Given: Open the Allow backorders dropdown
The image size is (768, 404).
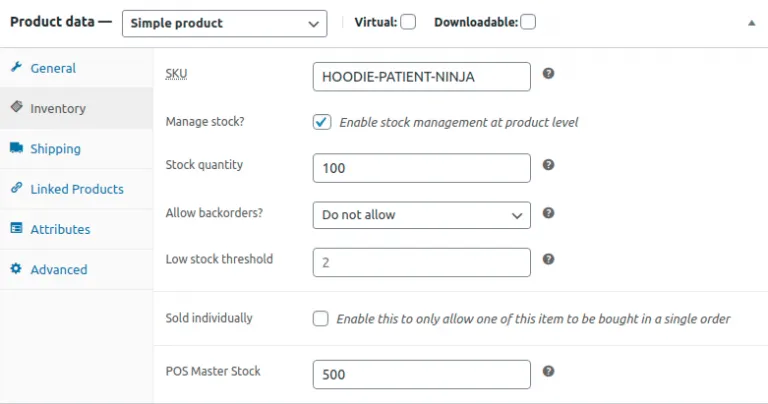Looking at the screenshot, I should [x=421, y=215].
